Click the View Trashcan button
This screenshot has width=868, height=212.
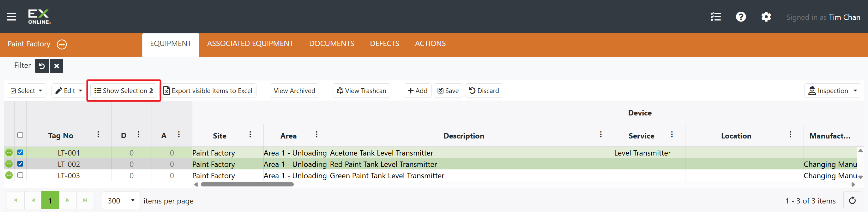coord(361,91)
